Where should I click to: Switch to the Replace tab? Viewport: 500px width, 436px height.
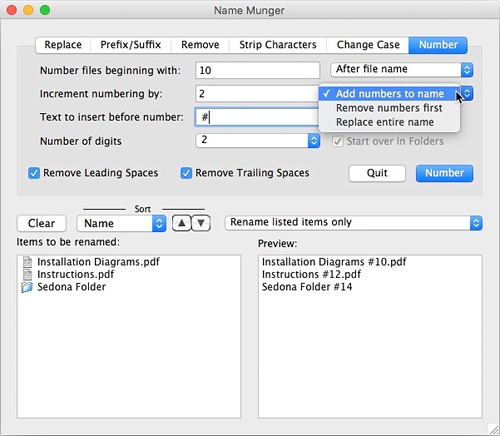pyautogui.click(x=63, y=45)
